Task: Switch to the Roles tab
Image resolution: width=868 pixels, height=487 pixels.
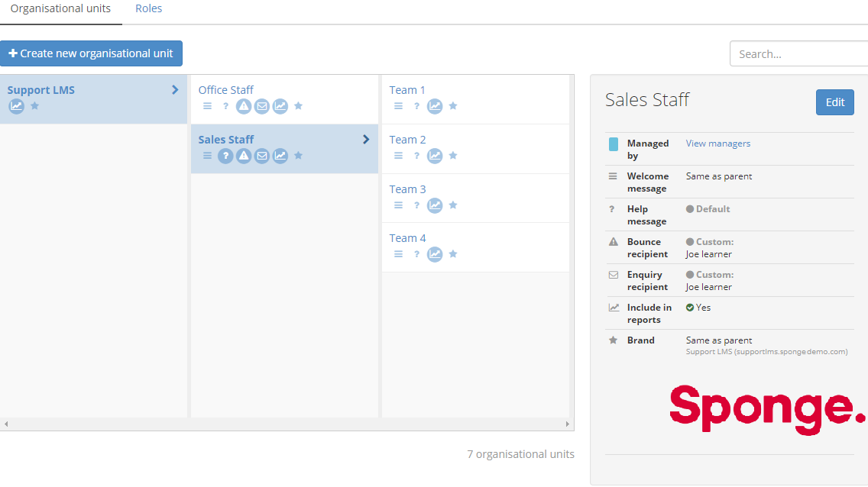Action: pos(148,9)
